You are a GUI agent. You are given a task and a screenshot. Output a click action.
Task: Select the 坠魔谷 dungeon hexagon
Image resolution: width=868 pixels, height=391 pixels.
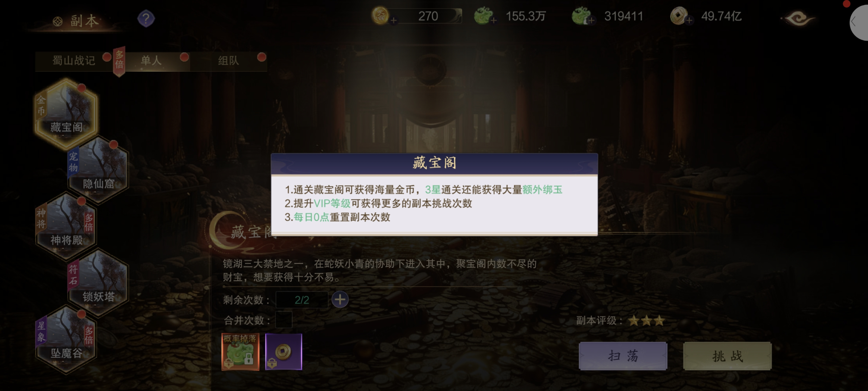click(66, 340)
